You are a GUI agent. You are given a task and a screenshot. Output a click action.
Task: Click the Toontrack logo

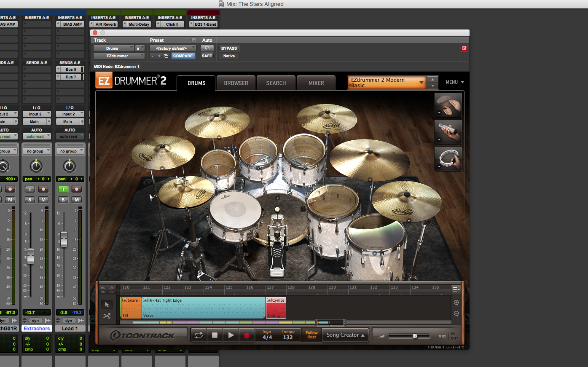point(142,335)
